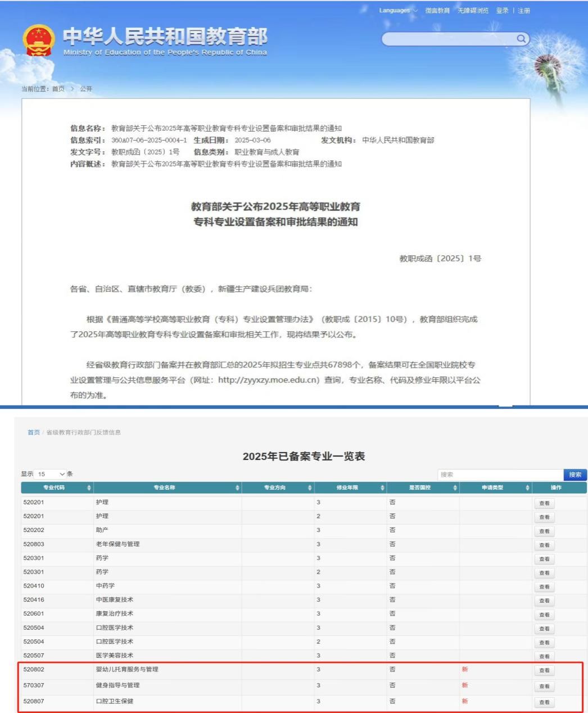Click the 助产 major name

coord(102,530)
